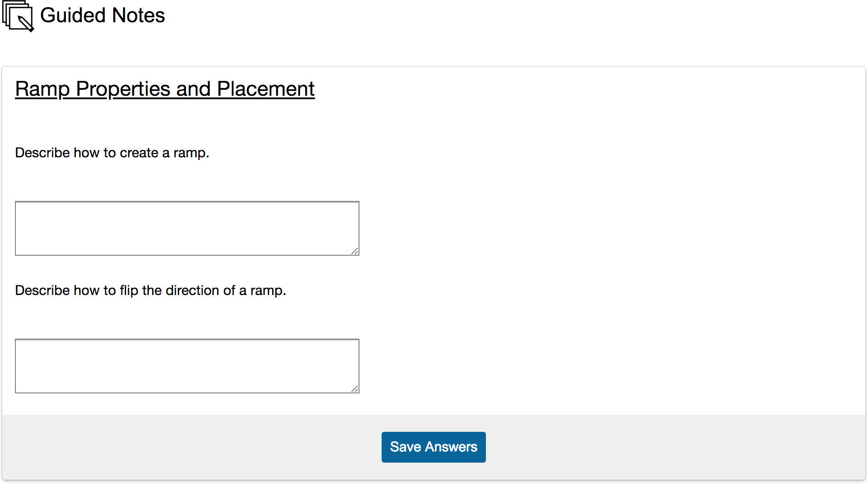Grab the resize handle of the create-ramp answer box
The width and height of the screenshot is (868, 484).
tap(355, 251)
